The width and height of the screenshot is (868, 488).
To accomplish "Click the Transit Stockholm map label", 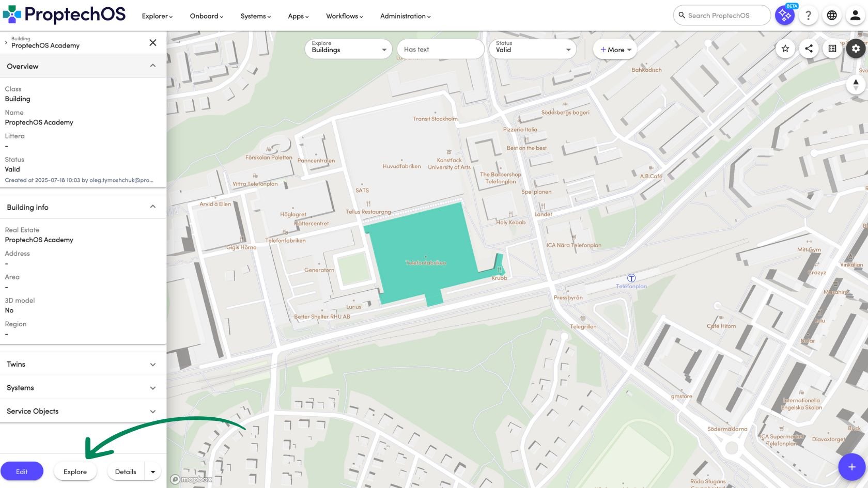I will (x=435, y=119).
